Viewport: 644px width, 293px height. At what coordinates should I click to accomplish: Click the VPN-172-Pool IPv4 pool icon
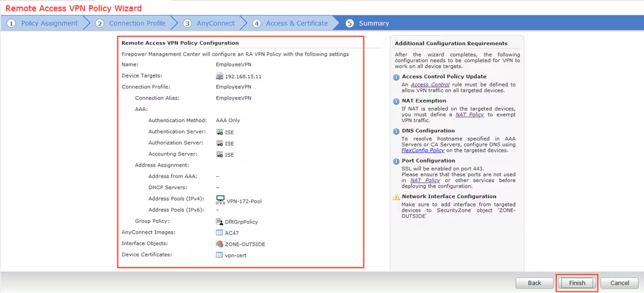pyautogui.click(x=220, y=200)
